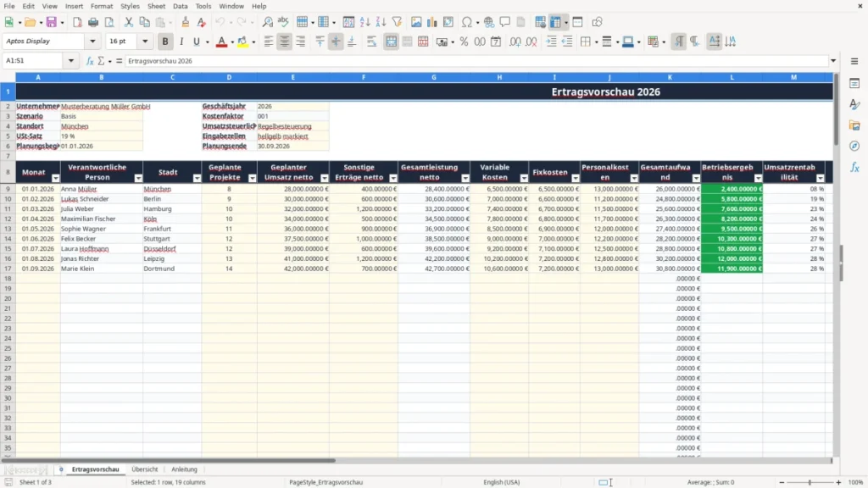Adjust the zoom slider in status bar
Viewport: 868px width, 488px height.
(x=810, y=482)
